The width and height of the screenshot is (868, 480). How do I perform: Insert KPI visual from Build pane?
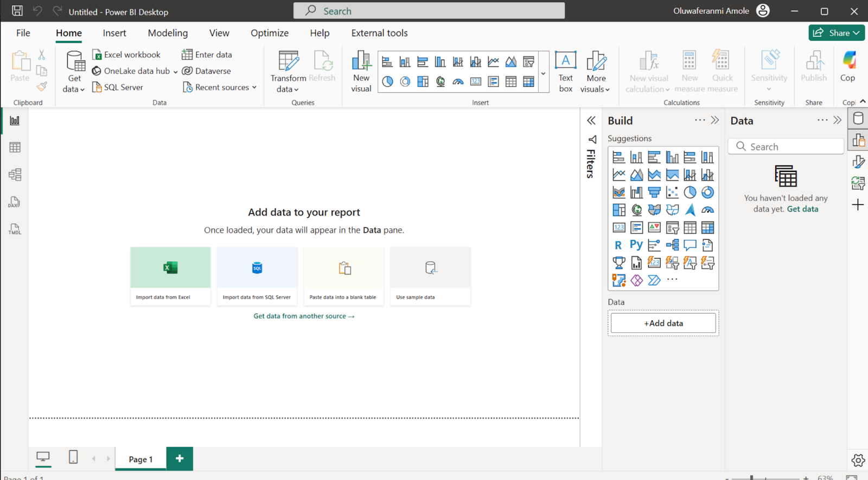tap(654, 227)
